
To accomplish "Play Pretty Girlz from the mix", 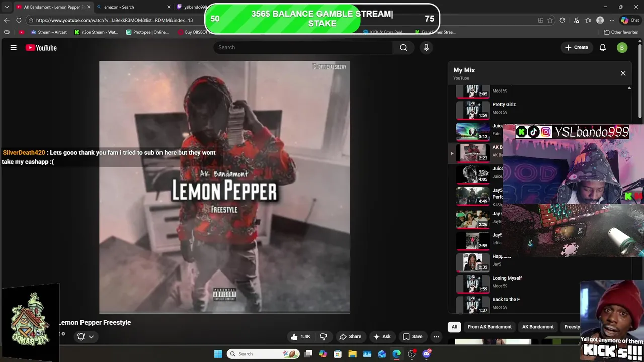I will [x=504, y=105].
